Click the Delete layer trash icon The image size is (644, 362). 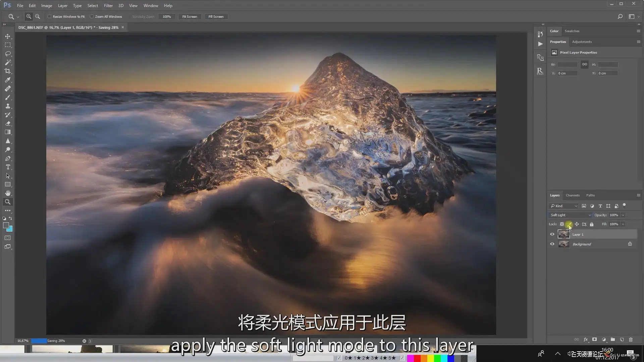631,340
